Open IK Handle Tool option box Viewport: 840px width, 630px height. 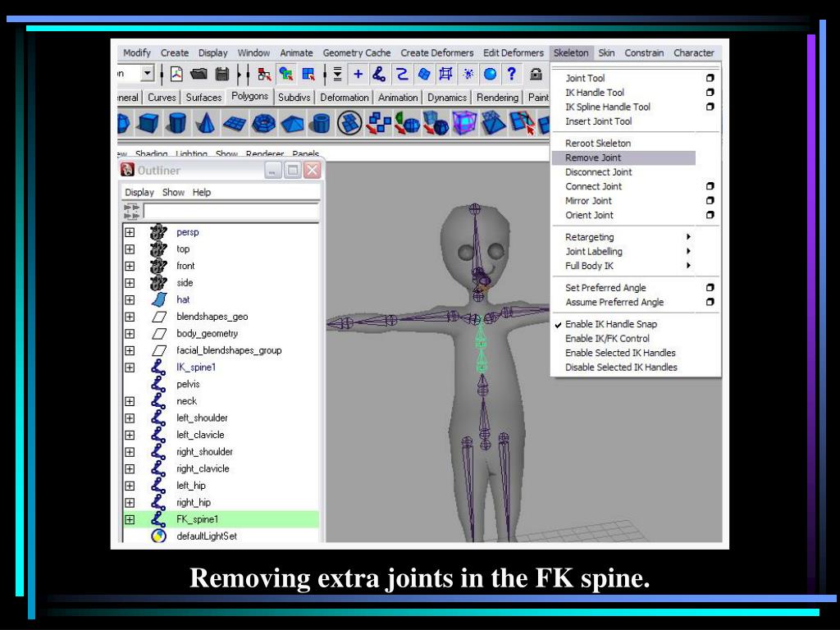pyautogui.click(x=710, y=93)
